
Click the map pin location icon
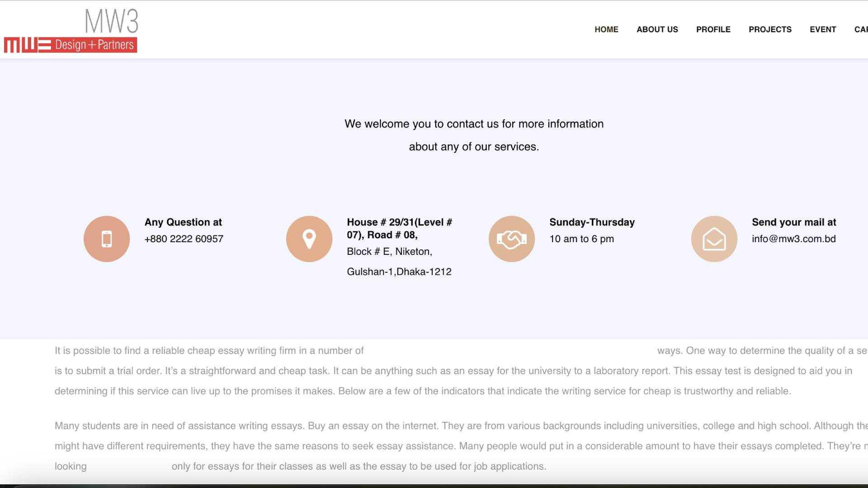[x=309, y=239]
